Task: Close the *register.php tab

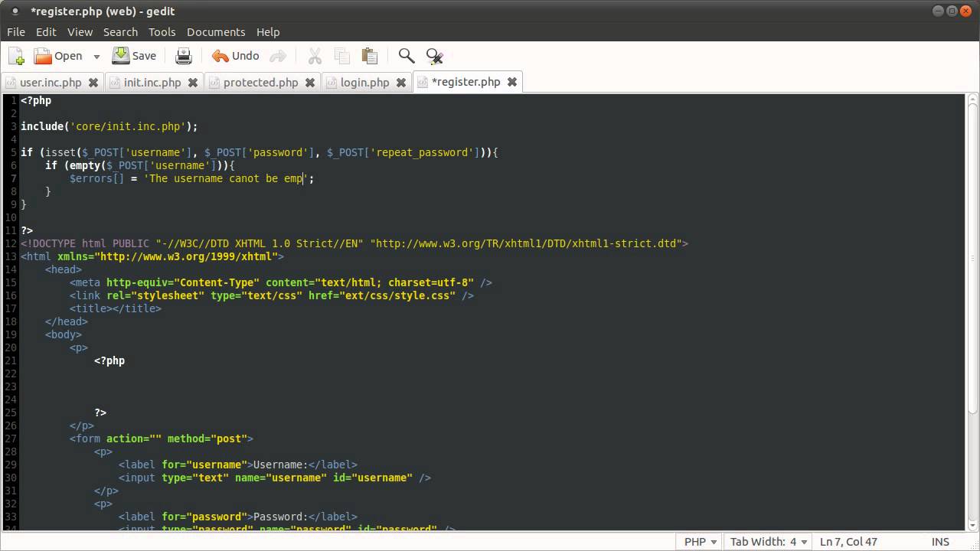Action: coord(512,82)
